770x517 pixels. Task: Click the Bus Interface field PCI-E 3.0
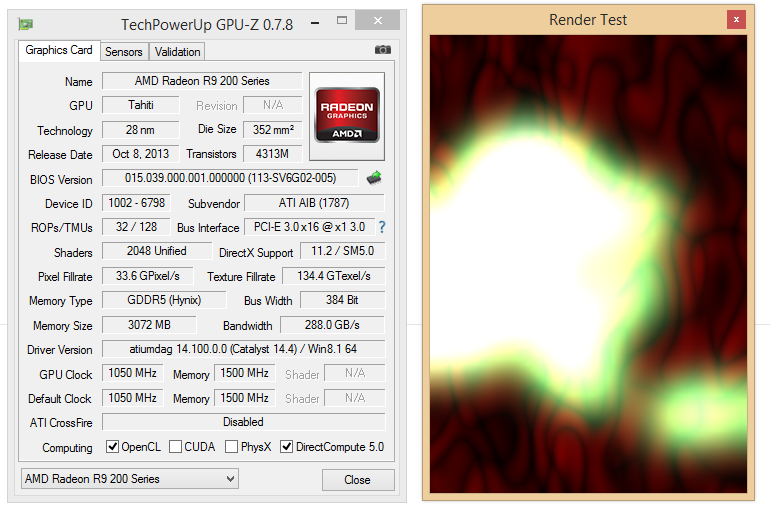[x=309, y=227]
